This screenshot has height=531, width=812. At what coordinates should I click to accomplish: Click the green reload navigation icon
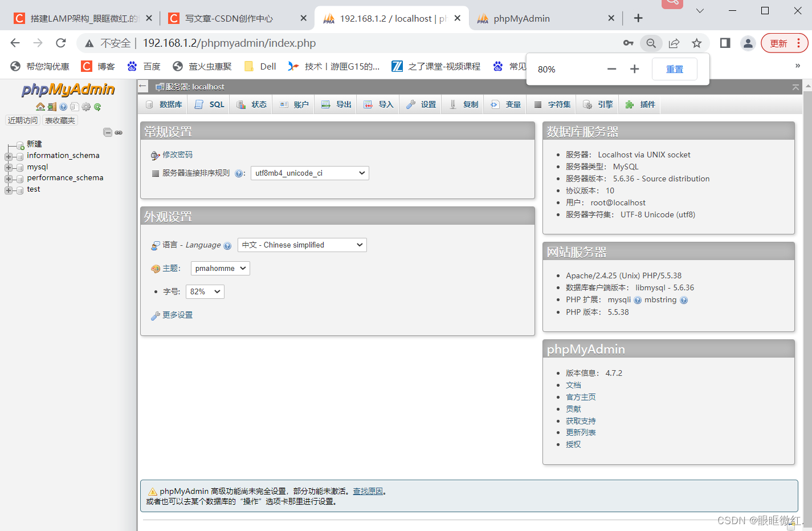pos(97,107)
